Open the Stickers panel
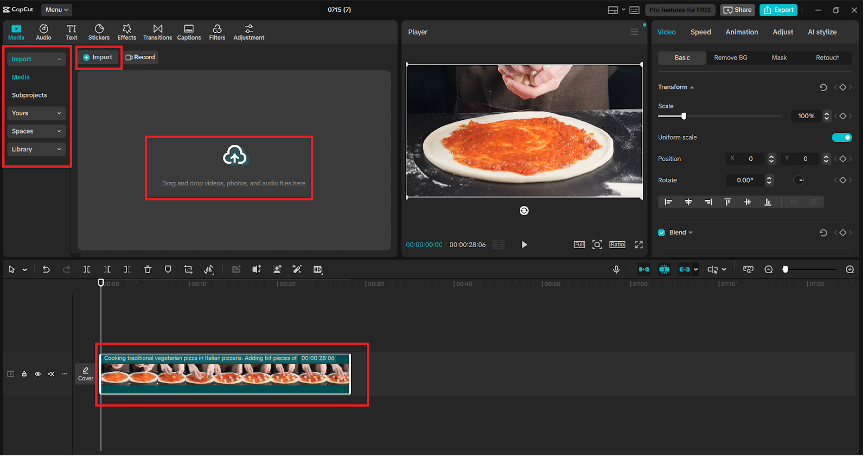This screenshot has width=868, height=458. click(x=99, y=32)
